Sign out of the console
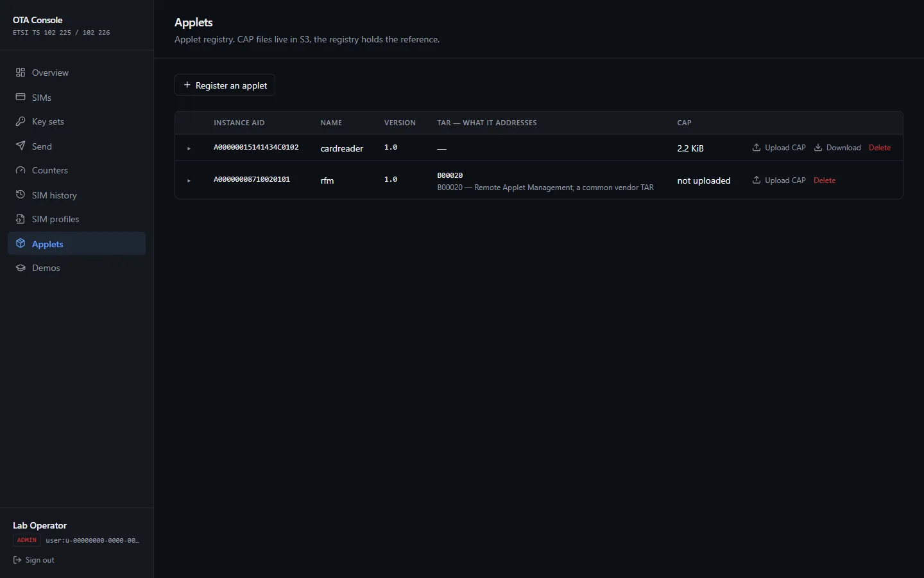The height and width of the screenshot is (578, 924). pos(34,560)
